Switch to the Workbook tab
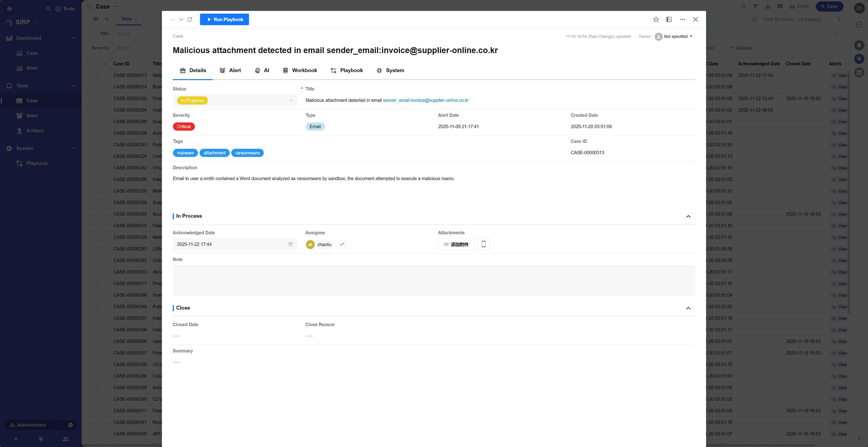The width and height of the screenshot is (868, 447). (x=300, y=71)
